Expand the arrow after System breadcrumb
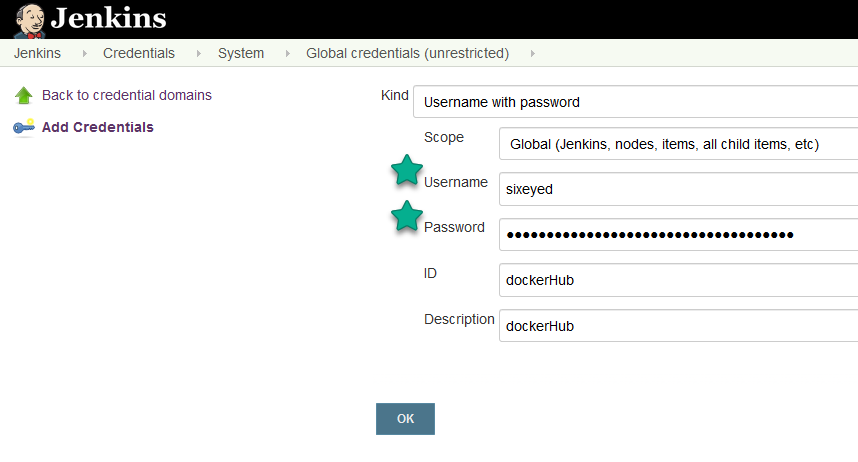Viewport: 858px width, 462px height. click(x=286, y=53)
